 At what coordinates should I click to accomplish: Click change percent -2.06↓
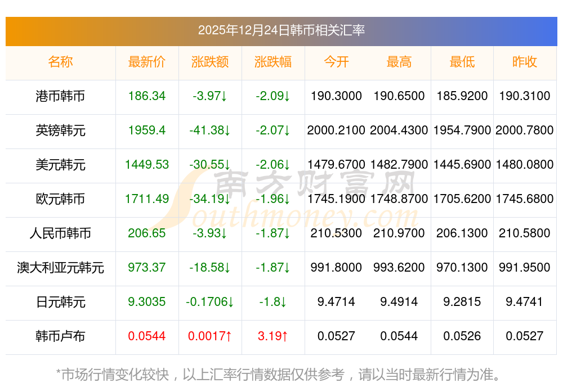[273, 165]
